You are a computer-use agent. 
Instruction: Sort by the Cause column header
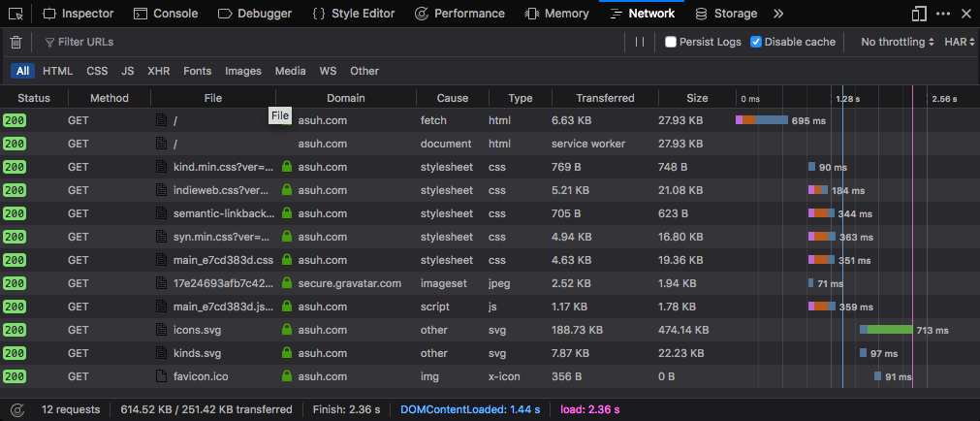pos(453,98)
